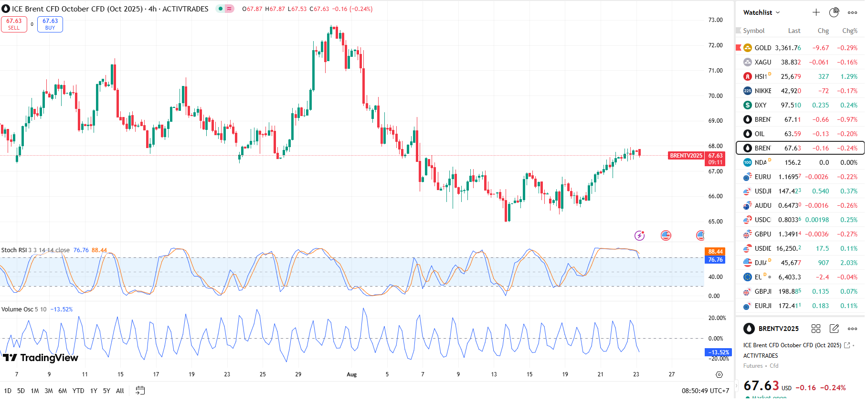Image resolution: width=868 pixels, height=405 pixels.
Task: Toggle the green market status indicator
Action: 221,9
